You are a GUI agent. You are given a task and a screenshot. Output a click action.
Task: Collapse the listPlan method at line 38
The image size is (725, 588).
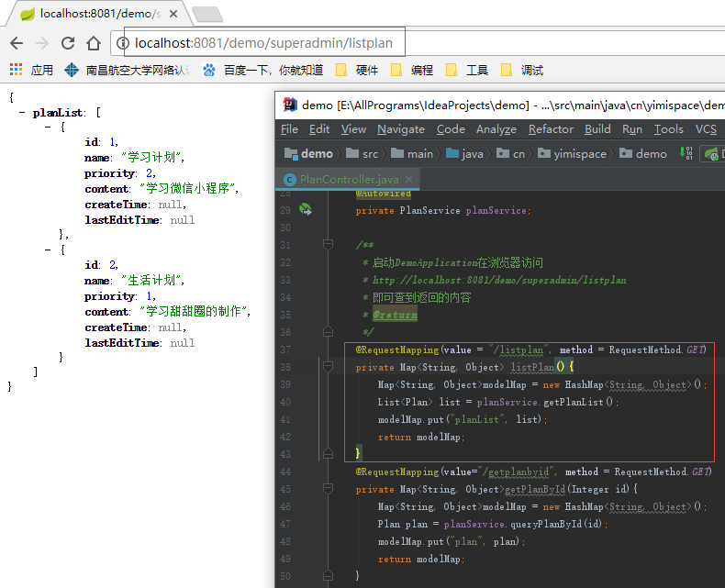click(328, 367)
